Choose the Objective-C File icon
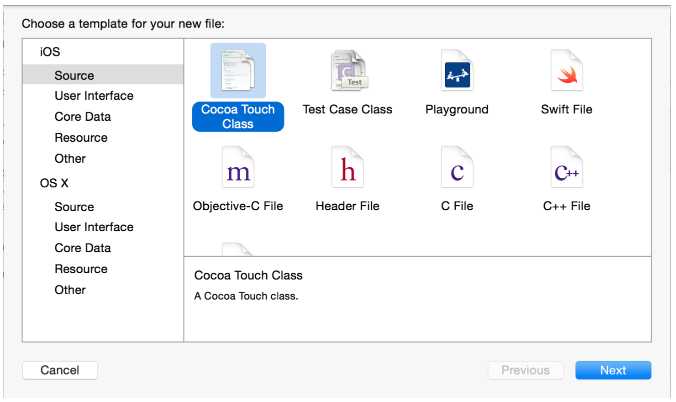 click(238, 167)
